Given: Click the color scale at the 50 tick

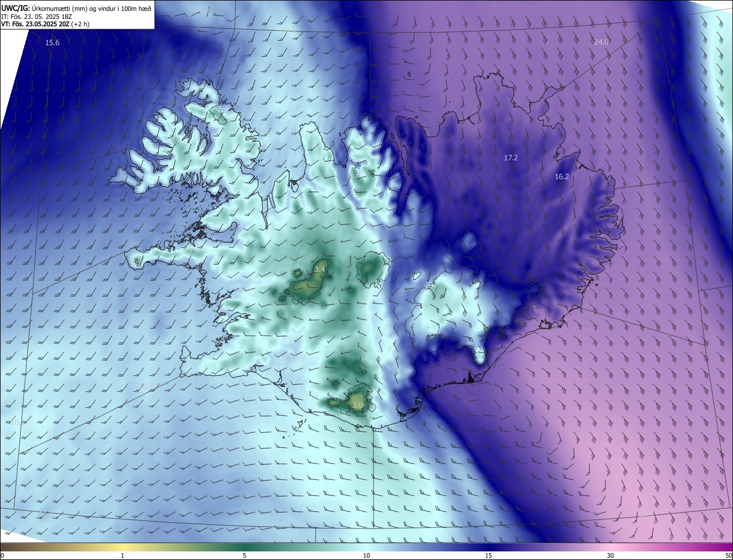Looking at the screenshot, I should pos(729,555).
